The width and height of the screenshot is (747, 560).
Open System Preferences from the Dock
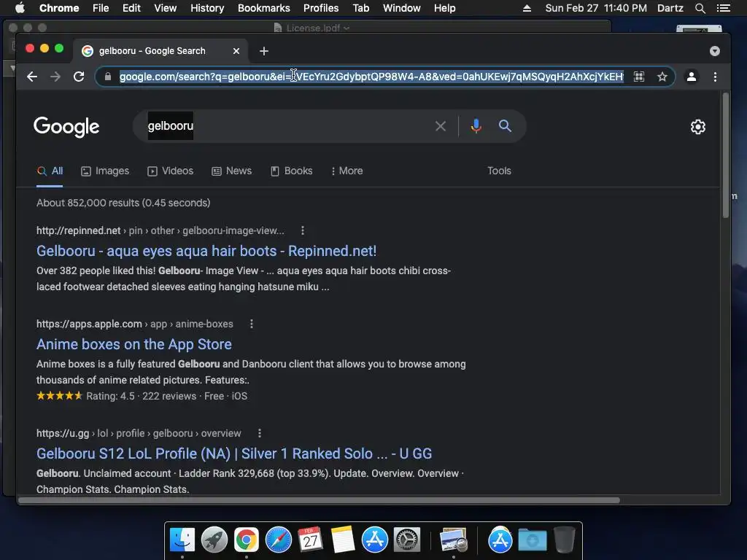pos(406,540)
